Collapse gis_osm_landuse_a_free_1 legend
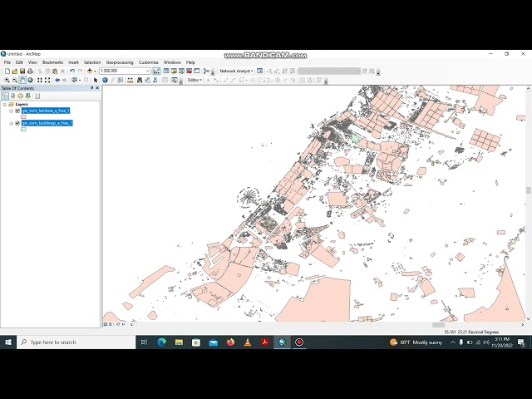This screenshot has width=532, height=399. click(11, 111)
